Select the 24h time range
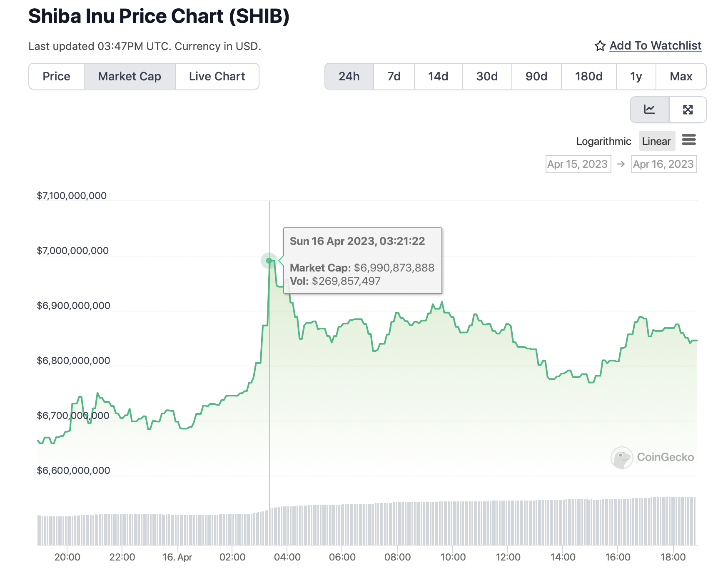 click(x=349, y=76)
